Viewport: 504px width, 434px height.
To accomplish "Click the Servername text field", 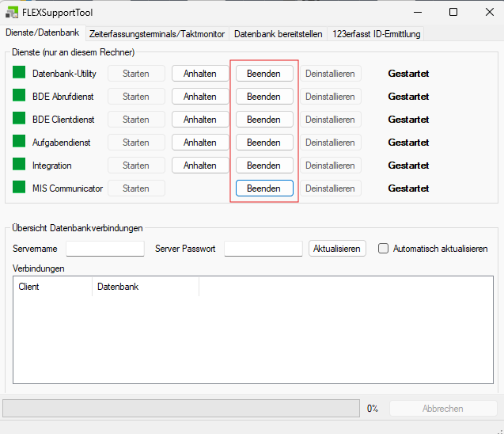I will (x=105, y=249).
